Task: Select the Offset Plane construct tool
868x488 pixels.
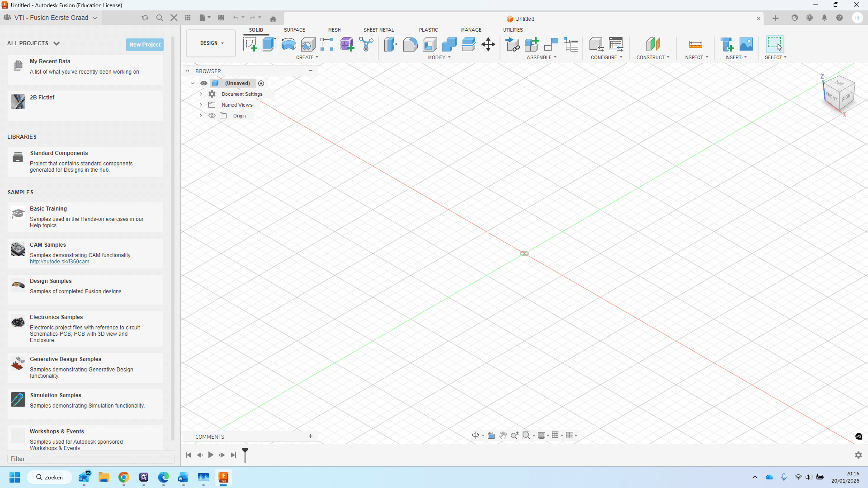Action: click(x=653, y=44)
